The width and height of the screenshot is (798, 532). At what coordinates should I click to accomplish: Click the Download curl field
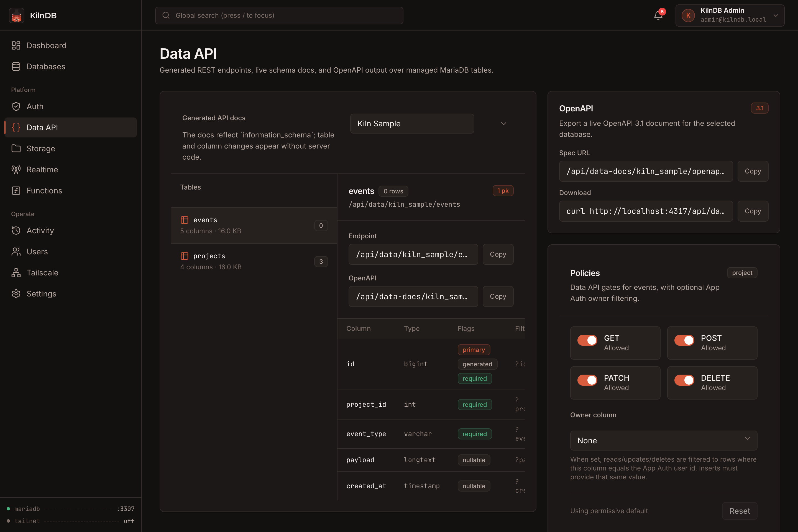(646, 211)
